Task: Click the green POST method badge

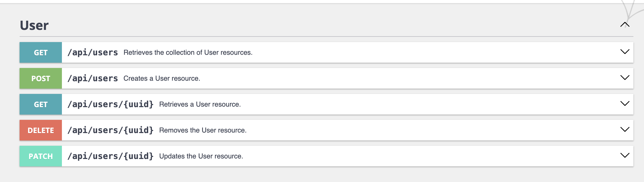Action: click(41, 78)
